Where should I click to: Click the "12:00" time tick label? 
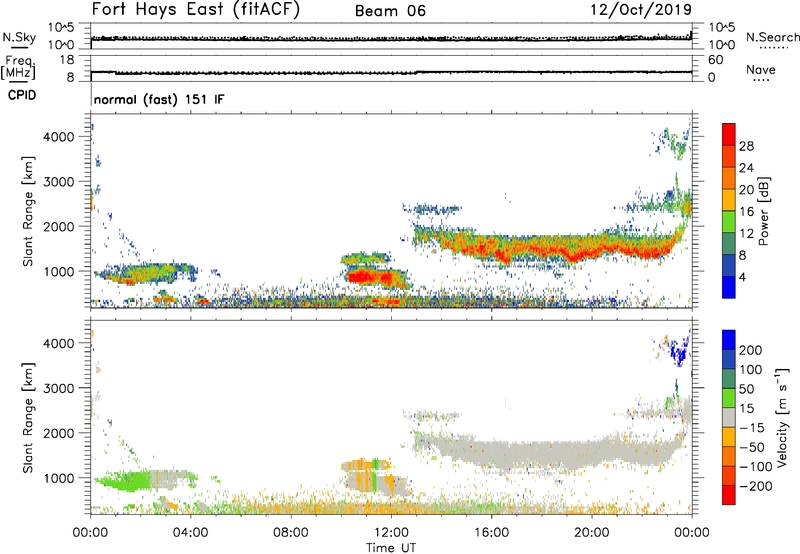[391, 533]
